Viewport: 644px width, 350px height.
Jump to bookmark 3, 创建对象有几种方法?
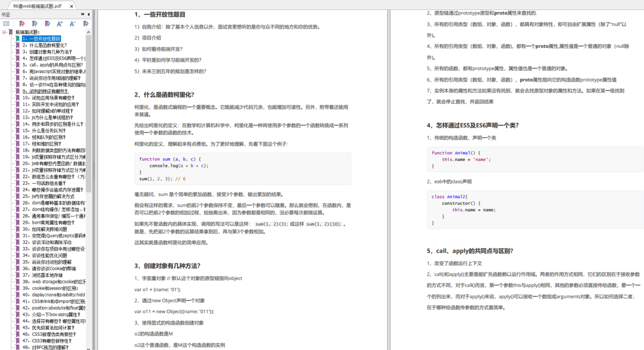click(47, 52)
